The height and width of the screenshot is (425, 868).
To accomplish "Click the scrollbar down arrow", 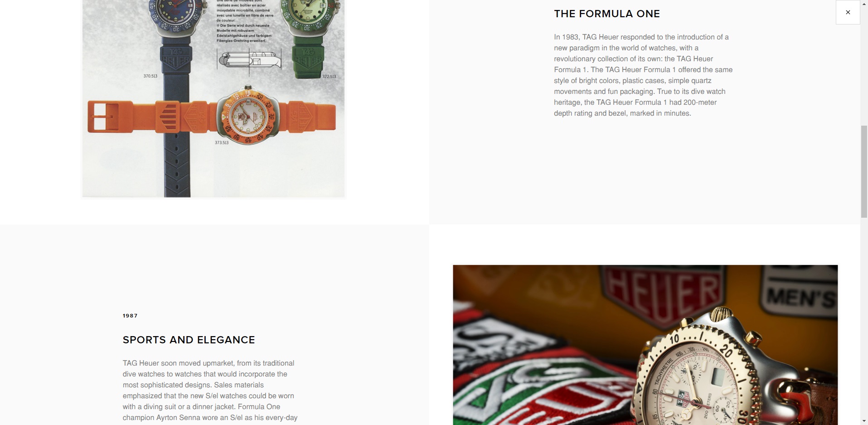I will (x=864, y=421).
